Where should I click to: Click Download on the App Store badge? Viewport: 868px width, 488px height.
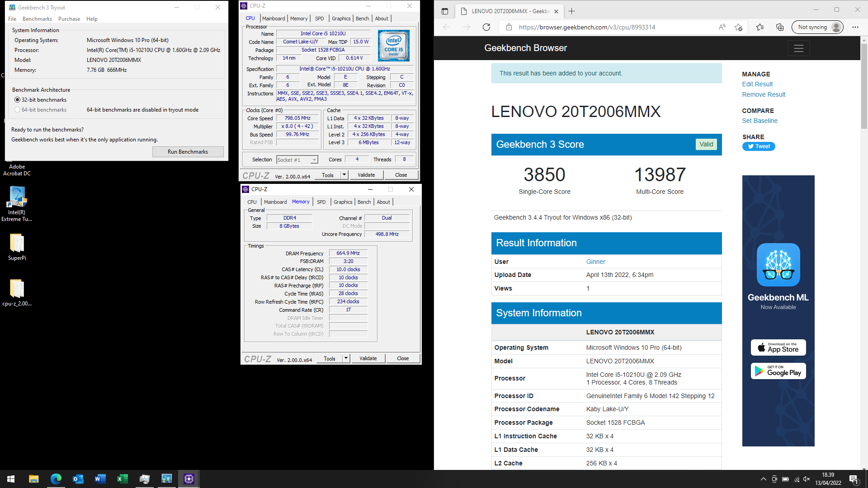[x=778, y=347]
